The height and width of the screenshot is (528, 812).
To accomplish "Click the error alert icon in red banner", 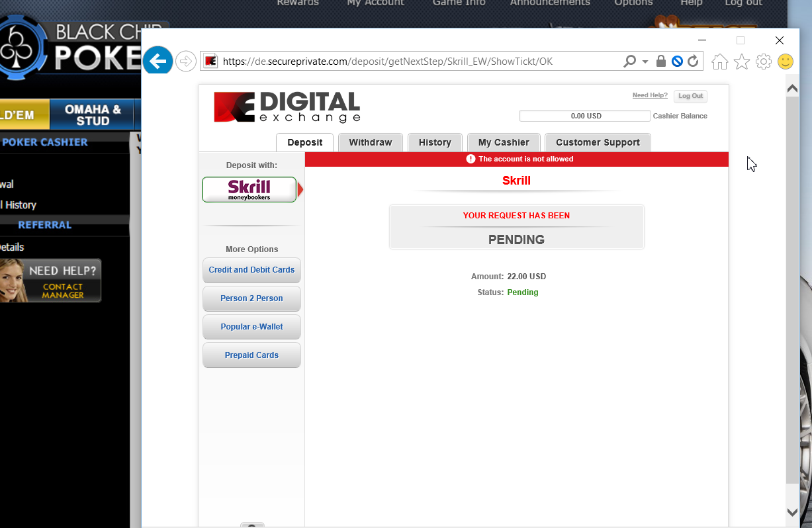I will [x=471, y=159].
